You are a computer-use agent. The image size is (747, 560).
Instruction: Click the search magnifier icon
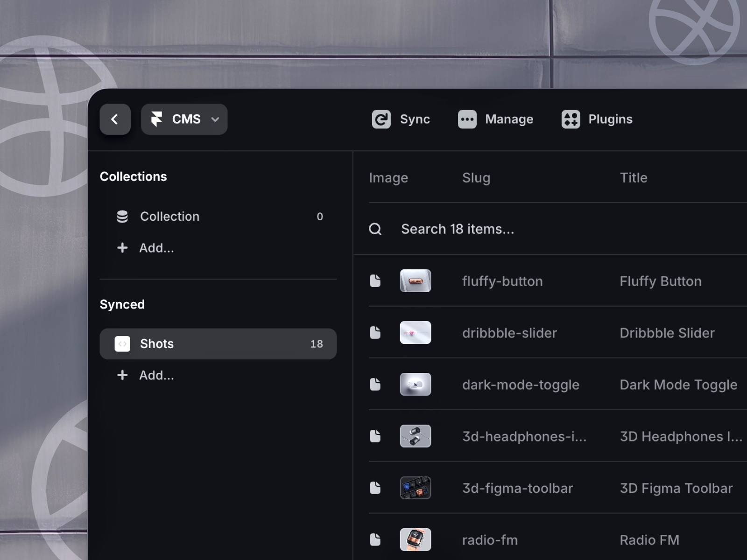tap(375, 229)
